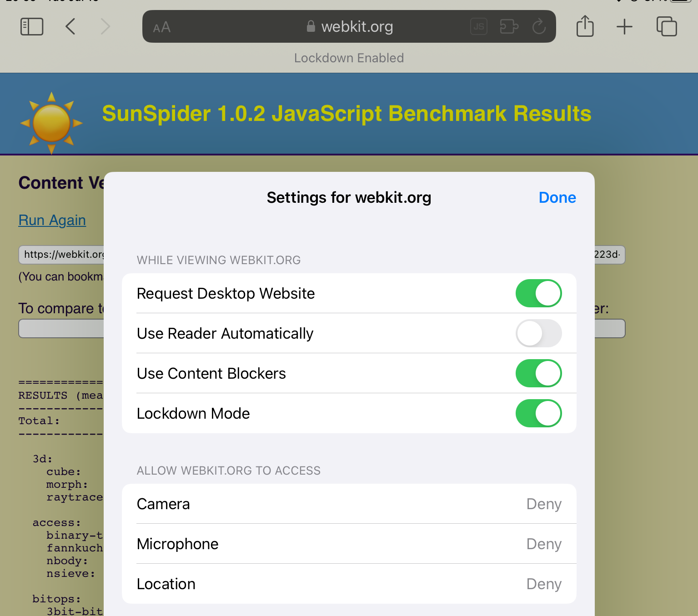Turn off Use Content Blockers
Screen dimensions: 698x616
point(538,373)
